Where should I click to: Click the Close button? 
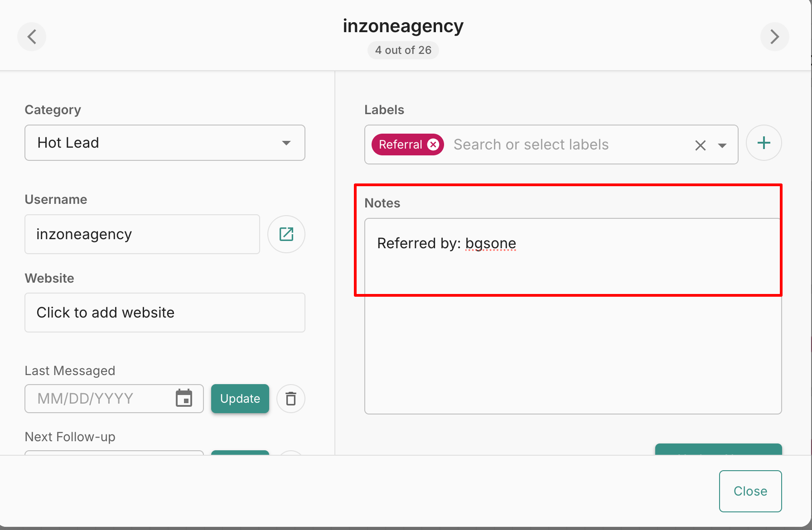(750, 491)
